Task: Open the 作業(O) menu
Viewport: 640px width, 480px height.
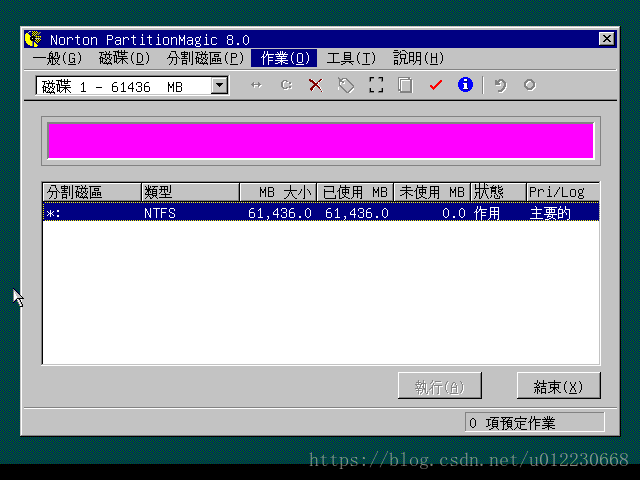Action: [x=284, y=58]
